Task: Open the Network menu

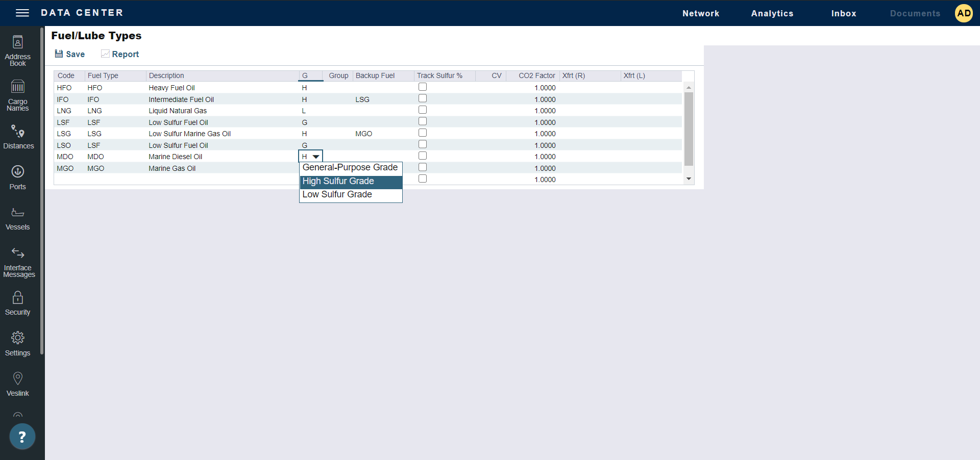Action: pos(700,13)
